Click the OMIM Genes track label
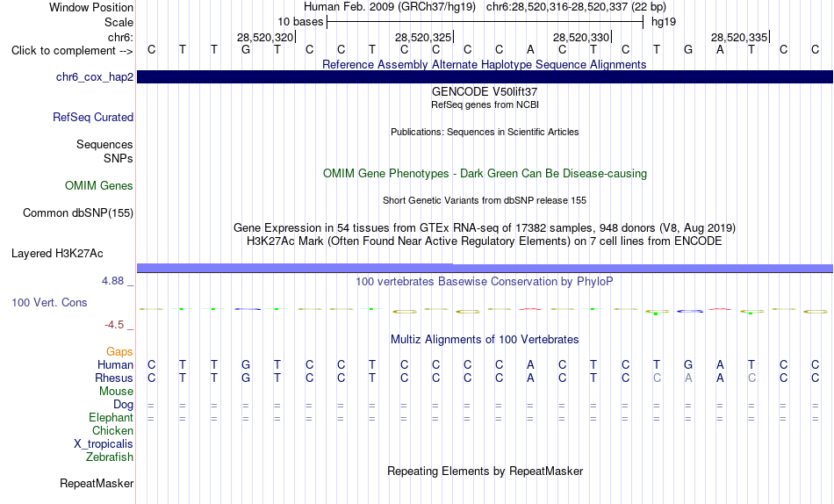834x504 pixels. (99, 186)
